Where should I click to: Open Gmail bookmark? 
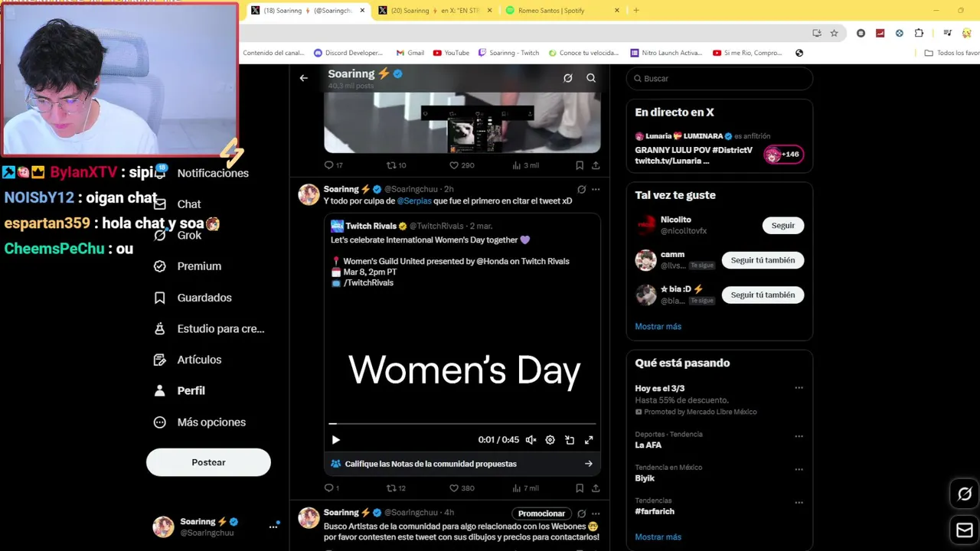click(x=410, y=53)
